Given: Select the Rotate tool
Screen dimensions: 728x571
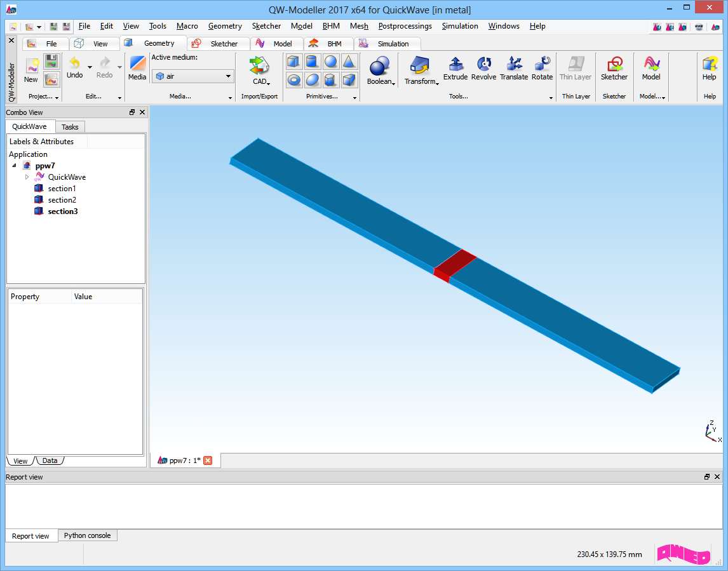Looking at the screenshot, I should (x=543, y=68).
